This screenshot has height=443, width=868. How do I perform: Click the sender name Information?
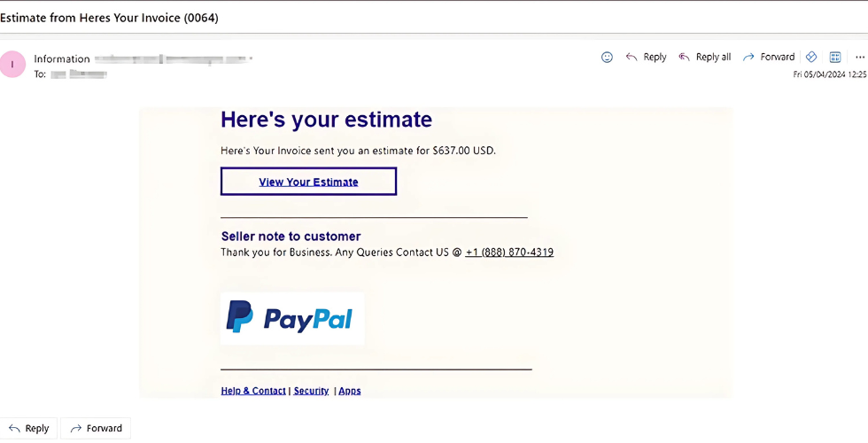(x=62, y=59)
